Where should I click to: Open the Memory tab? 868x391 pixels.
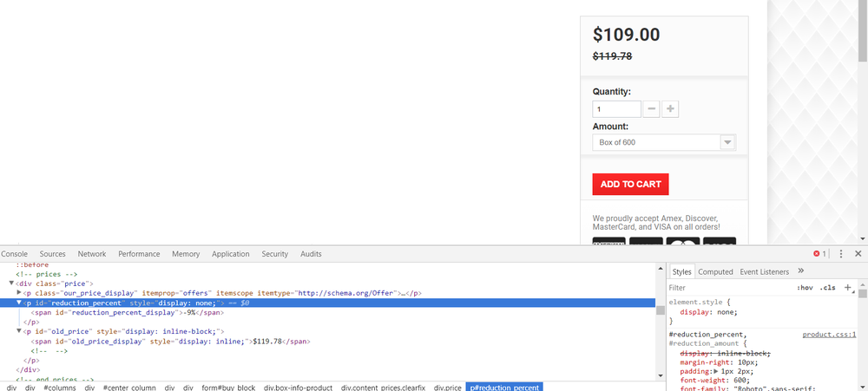pyautogui.click(x=186, y=254)
